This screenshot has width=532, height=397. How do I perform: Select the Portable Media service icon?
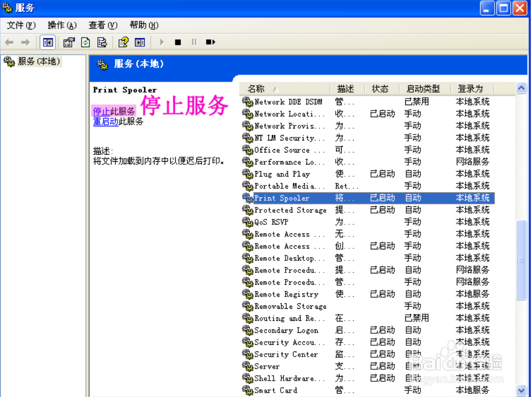tap(248, 186)
